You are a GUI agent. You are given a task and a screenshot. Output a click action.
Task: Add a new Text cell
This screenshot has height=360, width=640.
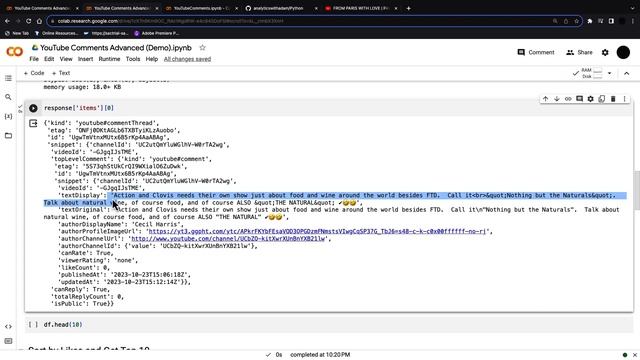tap(61, 73)
